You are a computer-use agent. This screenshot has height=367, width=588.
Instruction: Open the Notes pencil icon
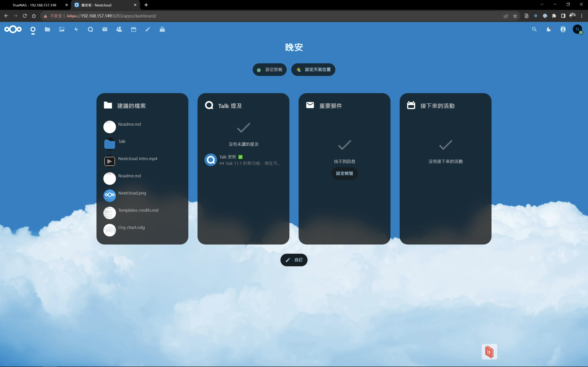click(x=148, y=29)
